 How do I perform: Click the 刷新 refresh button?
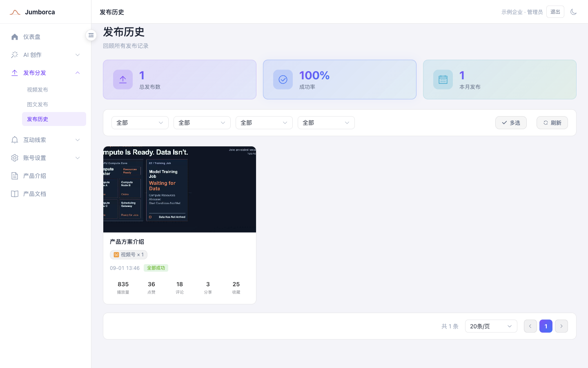[552, 123]
